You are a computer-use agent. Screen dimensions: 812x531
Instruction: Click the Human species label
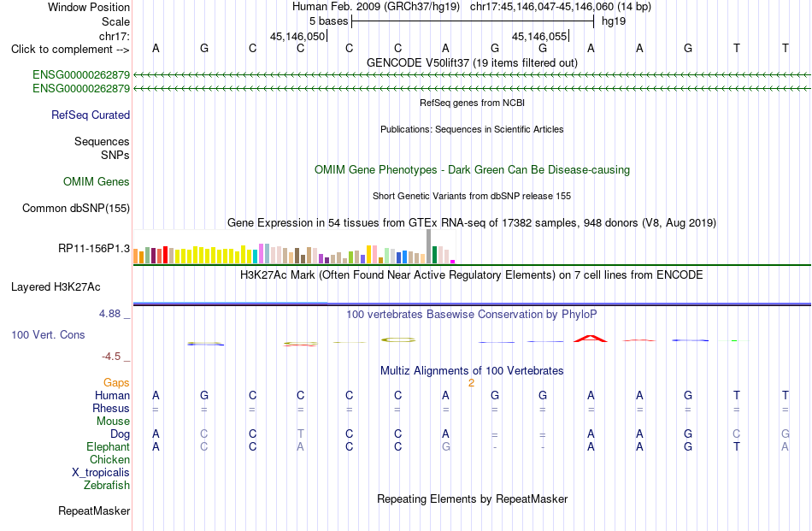point(112,395)
